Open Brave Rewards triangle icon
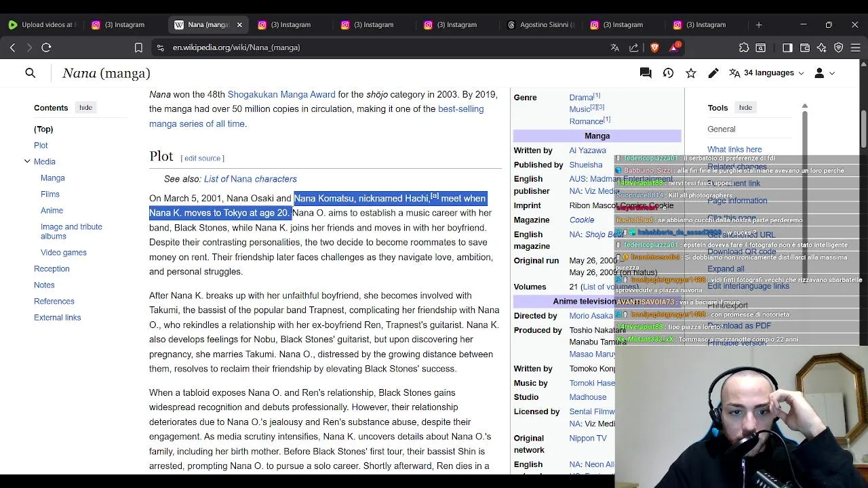868x488 pixels. pos(674,47)
